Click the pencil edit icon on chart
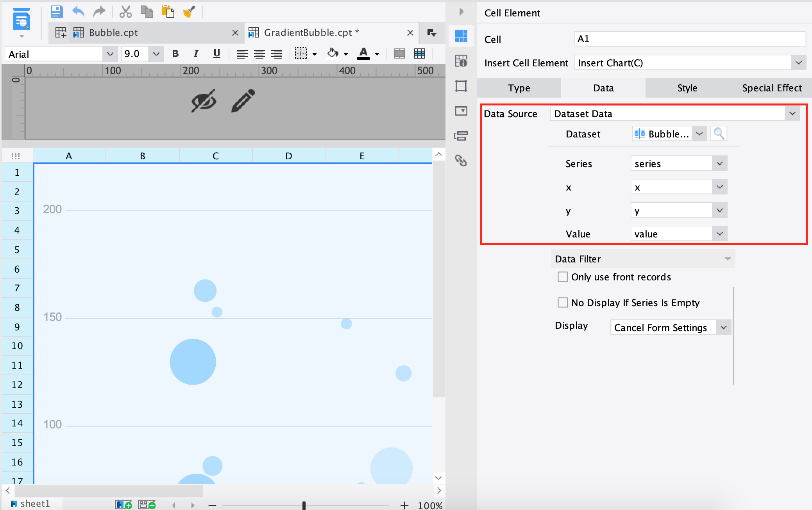Screen dimensions: 812x510 point(243,101)
